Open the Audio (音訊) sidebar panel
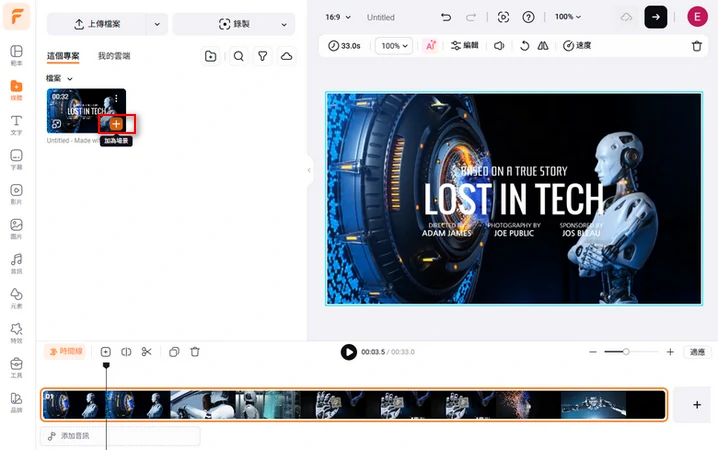Viewport: 718px width, 450px height. tap(16, 264)
